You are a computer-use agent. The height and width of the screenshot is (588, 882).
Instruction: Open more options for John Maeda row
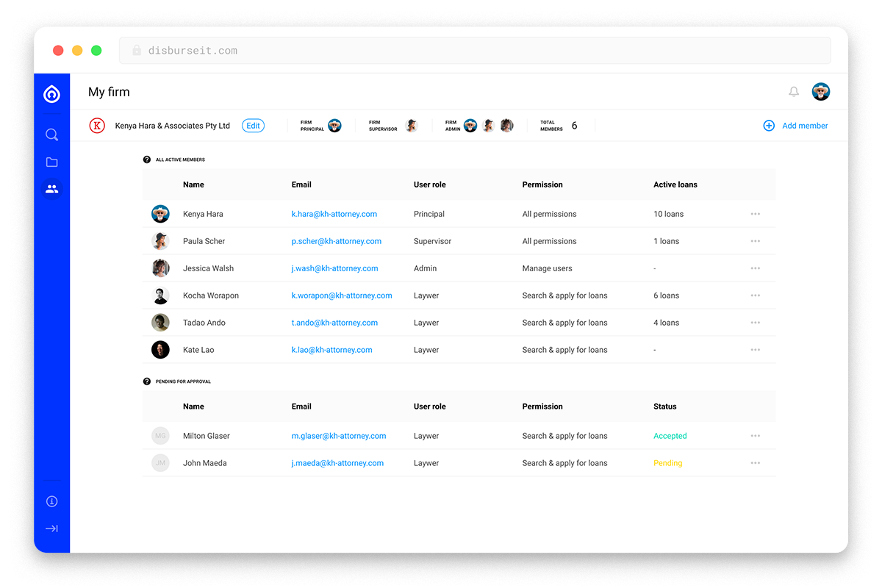coord(755,463)
